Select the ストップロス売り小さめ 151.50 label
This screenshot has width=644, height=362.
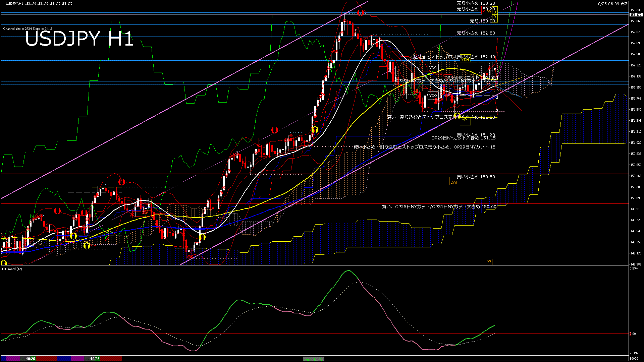tap(441, 117)
